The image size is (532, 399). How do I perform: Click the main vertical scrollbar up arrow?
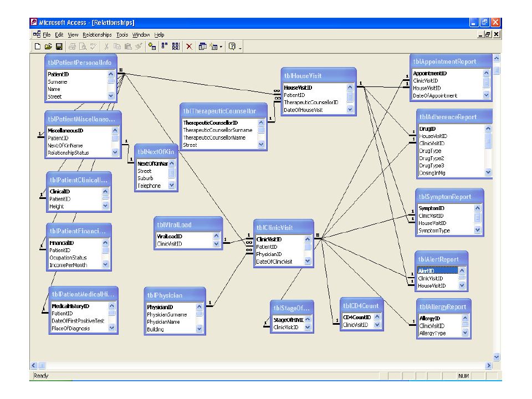click(497, 58)
